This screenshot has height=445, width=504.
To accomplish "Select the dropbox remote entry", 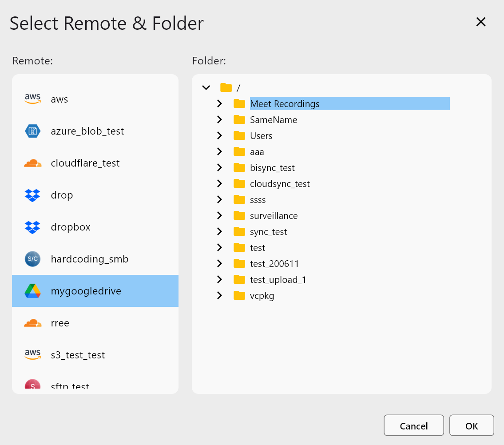I will coord(70,226).
